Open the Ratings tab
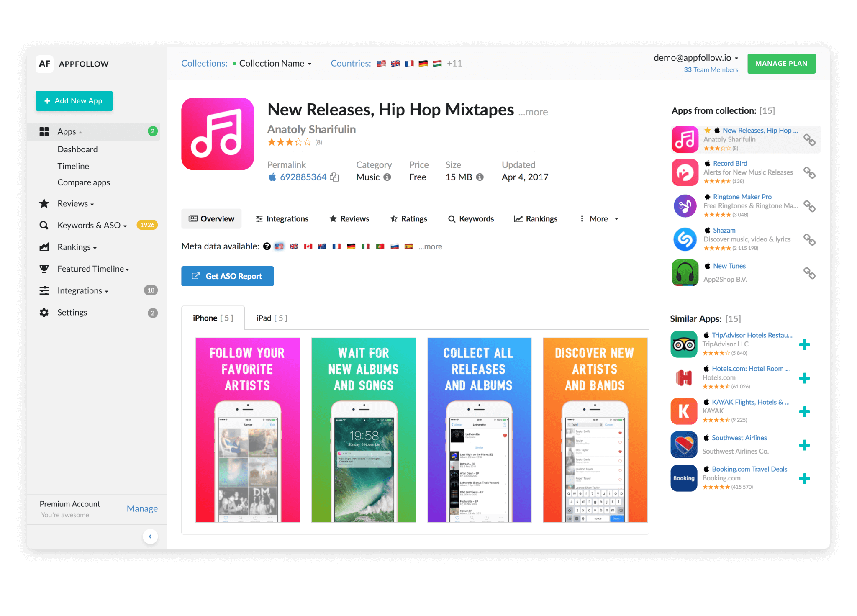 [x=409, y=219]
